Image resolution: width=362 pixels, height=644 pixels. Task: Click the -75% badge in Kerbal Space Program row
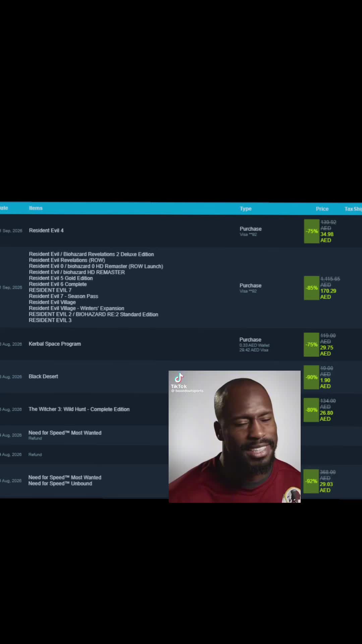pos(311,344)
